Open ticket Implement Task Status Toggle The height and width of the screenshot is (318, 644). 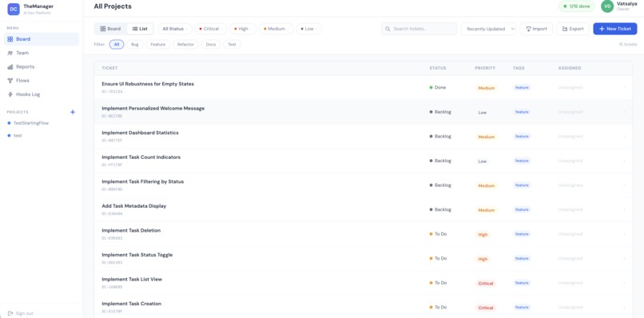click(137, 255)
